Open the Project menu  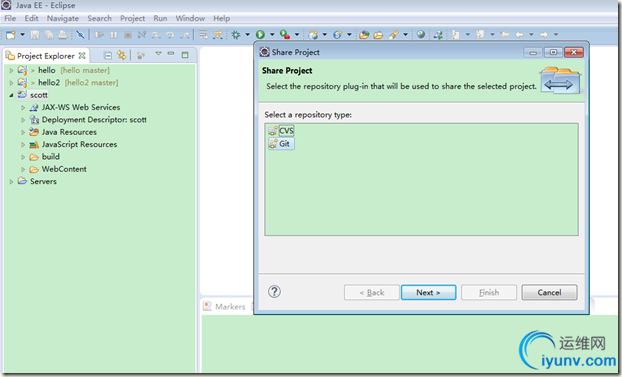click(x=132, y=18)
